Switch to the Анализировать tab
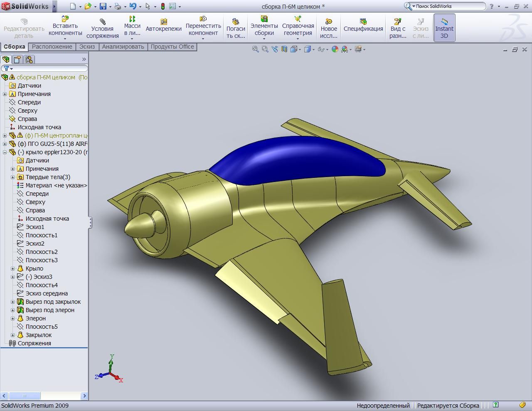Screen dimensions: 532x411 [123, 47]
